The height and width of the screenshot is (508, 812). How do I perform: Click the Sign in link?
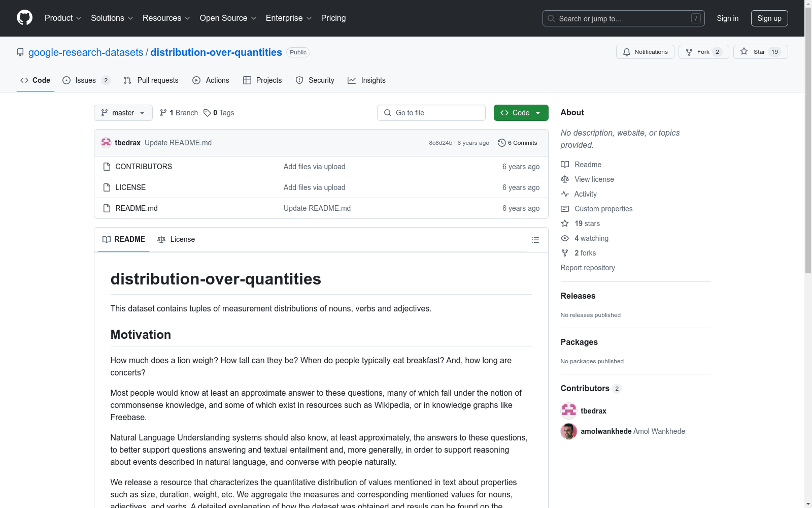pyautogui.click(x=728, y=18)
